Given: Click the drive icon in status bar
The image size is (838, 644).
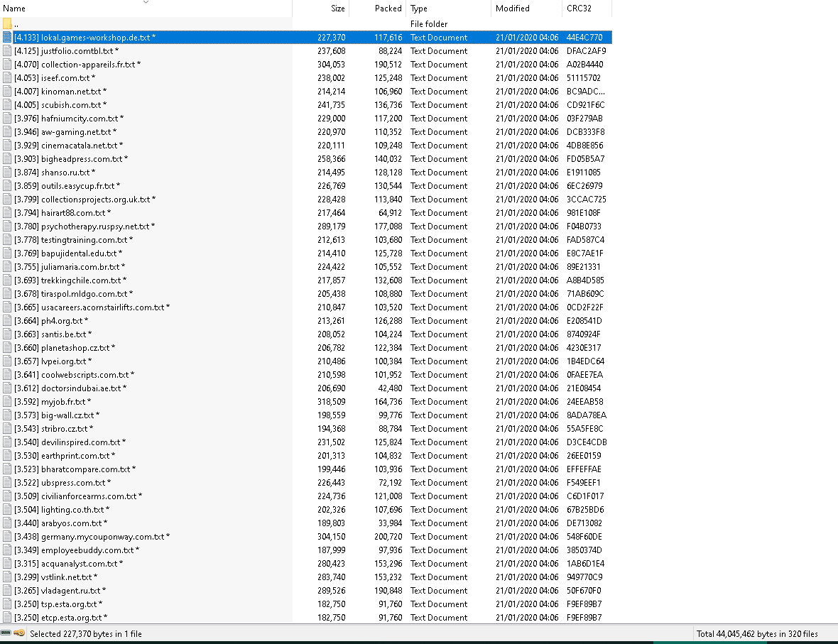Looking at the screenshot, I should click(x=6, y=633).
